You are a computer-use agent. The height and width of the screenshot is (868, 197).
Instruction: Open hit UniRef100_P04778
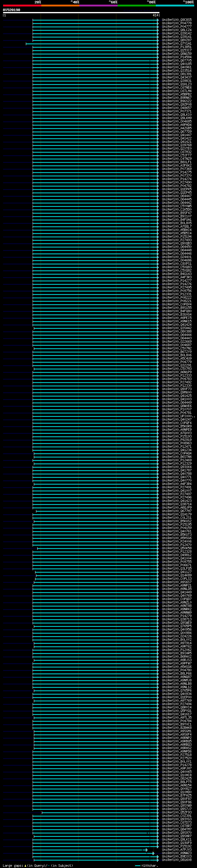(x=176, y=23)
